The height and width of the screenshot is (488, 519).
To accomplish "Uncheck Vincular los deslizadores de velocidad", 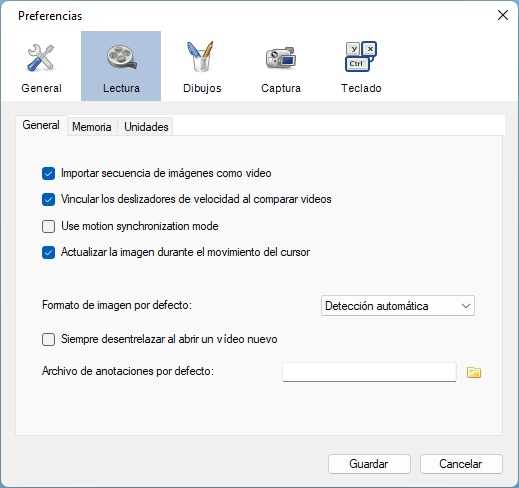I will coord(48,200).
